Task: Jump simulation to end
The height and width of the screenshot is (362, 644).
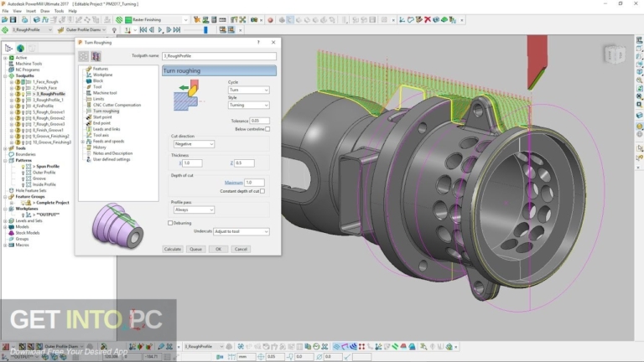Action: point(177,30)
